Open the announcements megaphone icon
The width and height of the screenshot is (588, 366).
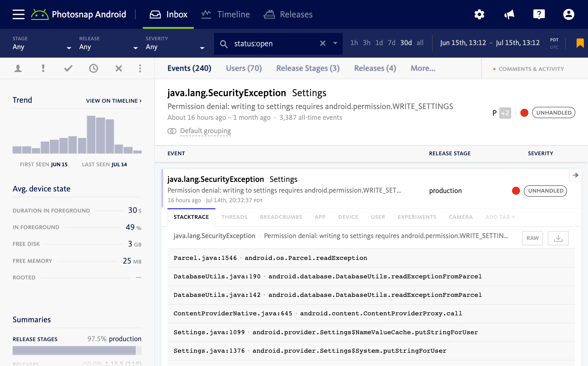pyautogui.click(x=509, y=14)
